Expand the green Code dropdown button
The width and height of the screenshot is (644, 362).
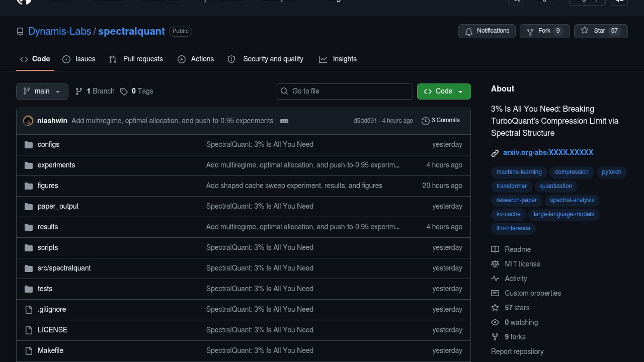click(x=443, y=91)
